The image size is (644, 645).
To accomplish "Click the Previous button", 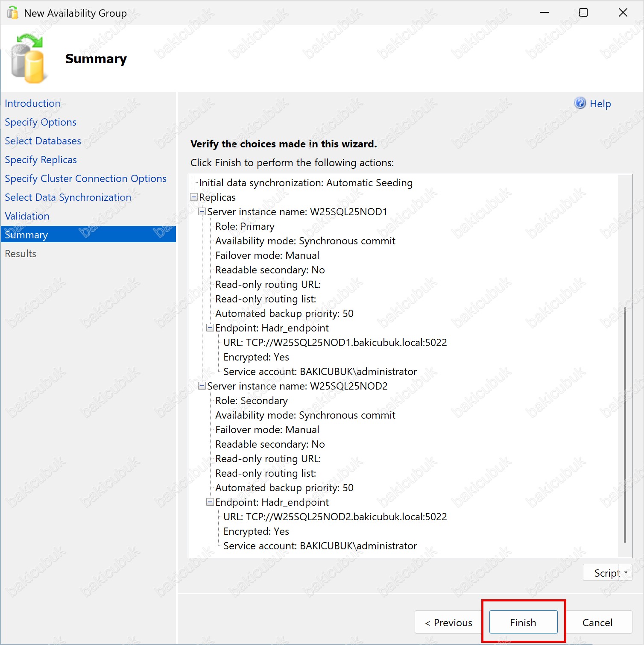I will point(448,622).
